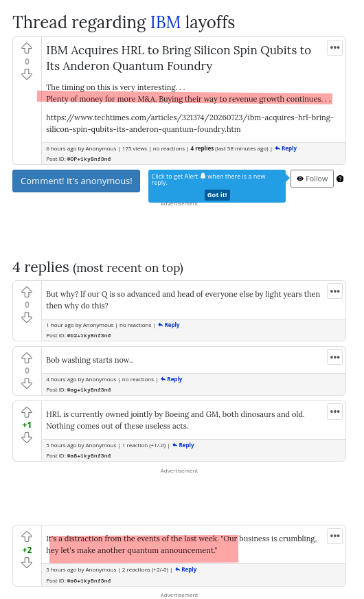Open the IBM link in the thread title

tap(166, 22)
